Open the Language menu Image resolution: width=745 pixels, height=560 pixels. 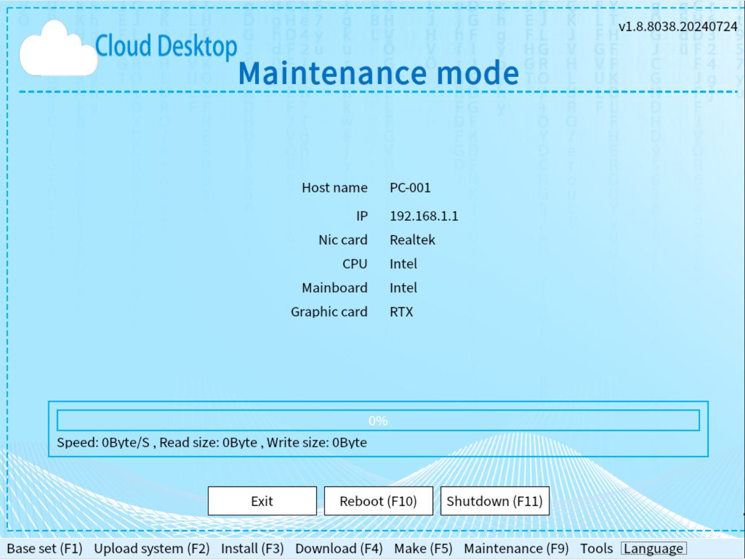tap(654, 549)
